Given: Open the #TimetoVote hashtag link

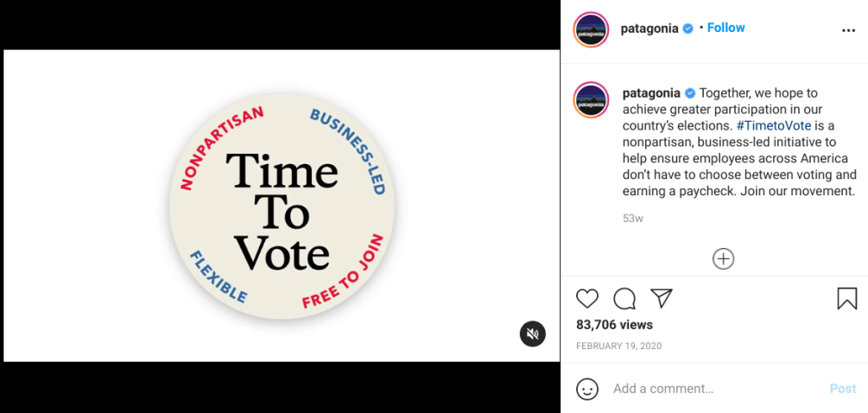Looking at the screenshot, I should [774, 125].
